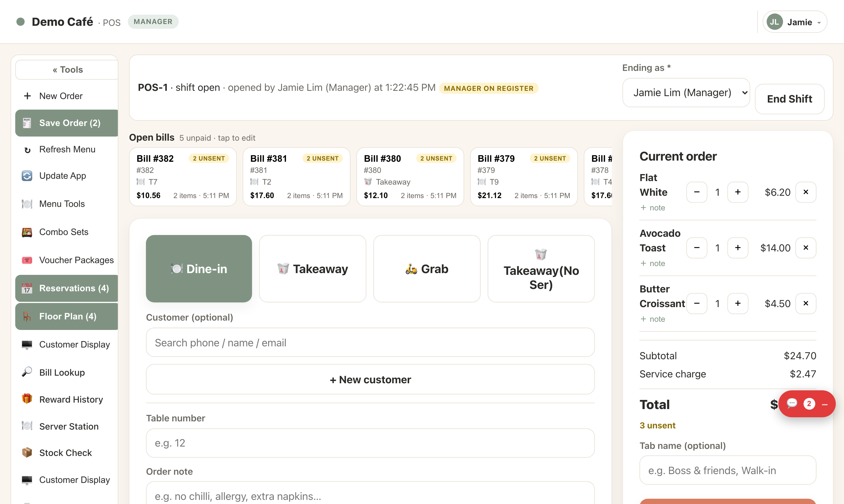This screenshot has width=844, height=504.
Task: Minimize the chat widget with minus
Action: point(825,404)
